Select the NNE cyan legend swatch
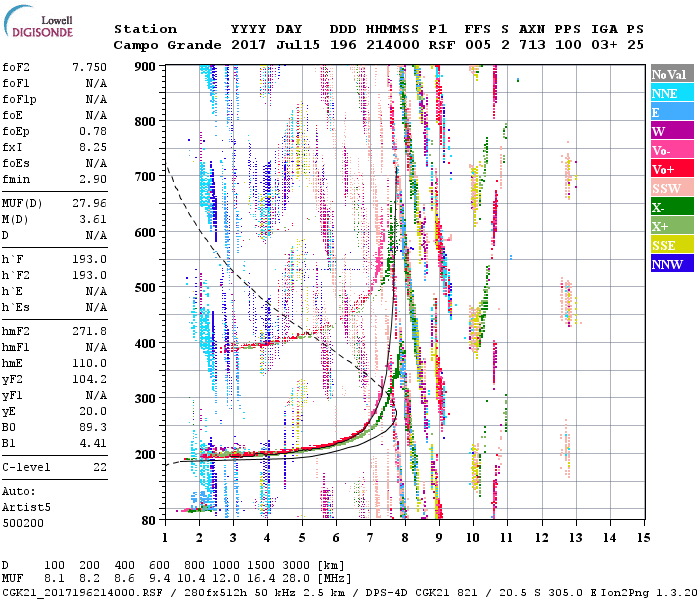700x600 pixels. [672, 93]
